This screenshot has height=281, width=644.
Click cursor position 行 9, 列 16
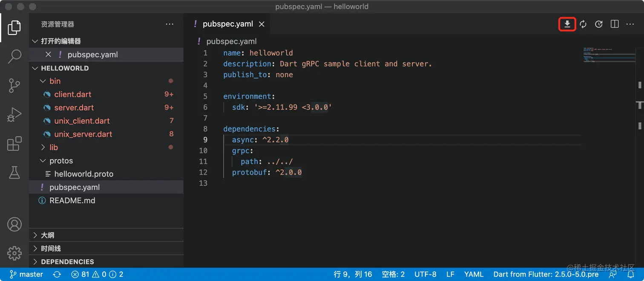(353, 275)
